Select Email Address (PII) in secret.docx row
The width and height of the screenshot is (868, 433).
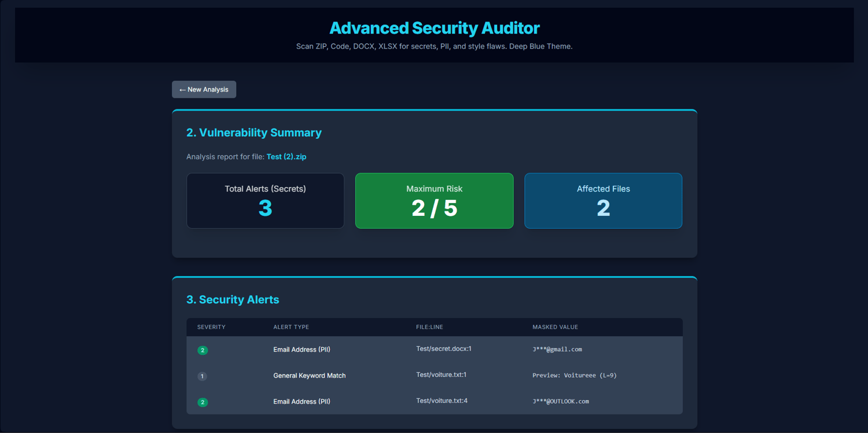pyautogui.click(x=301, y=350)
